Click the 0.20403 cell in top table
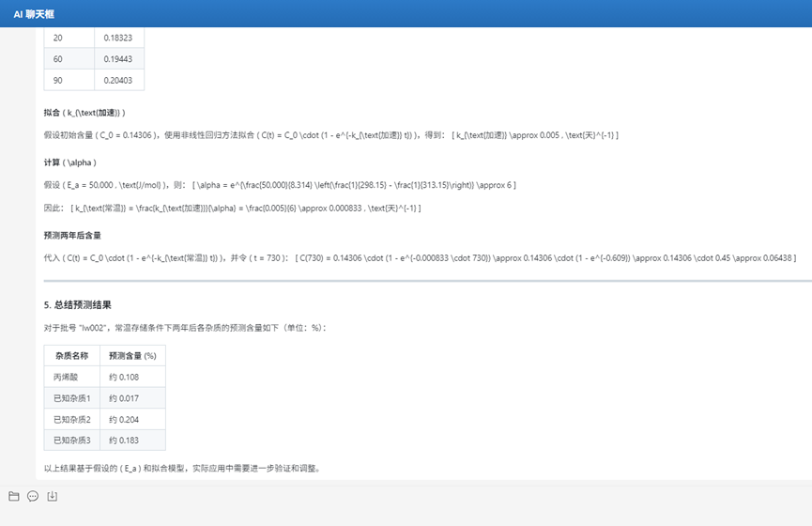This screenshot has height=526, width=812. (x=118, y=81)
